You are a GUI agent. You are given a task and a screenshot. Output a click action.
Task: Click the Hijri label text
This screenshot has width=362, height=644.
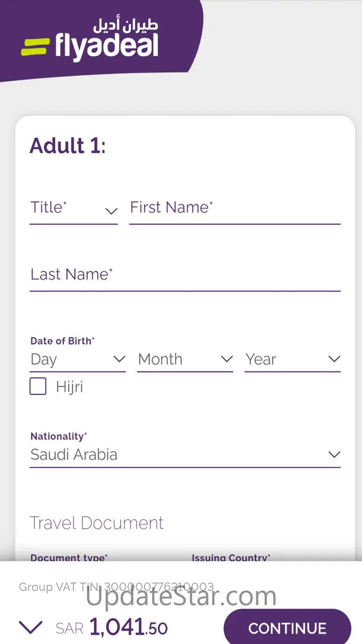pos(70,387)
